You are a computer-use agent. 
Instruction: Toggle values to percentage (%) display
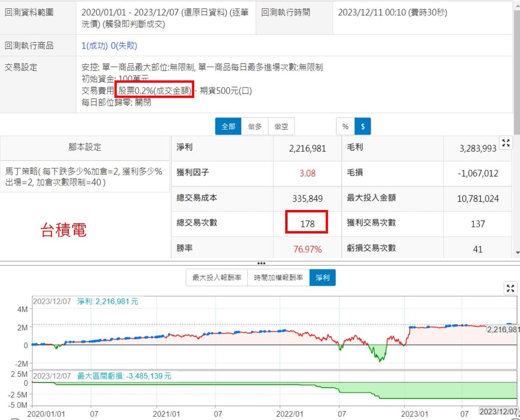coord(345,126)
